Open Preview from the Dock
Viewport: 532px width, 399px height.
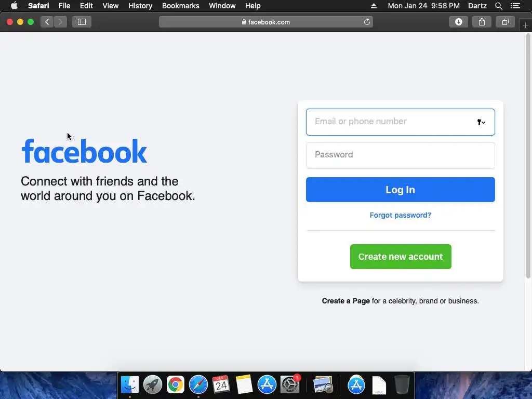coord(323,385)
